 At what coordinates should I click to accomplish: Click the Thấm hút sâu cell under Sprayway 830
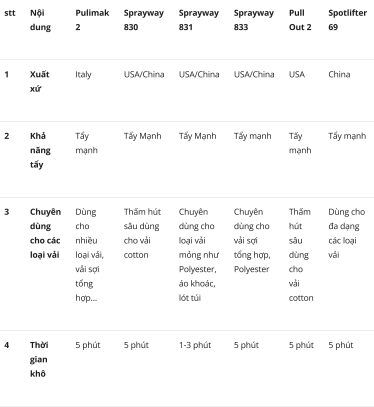[142, 233]
